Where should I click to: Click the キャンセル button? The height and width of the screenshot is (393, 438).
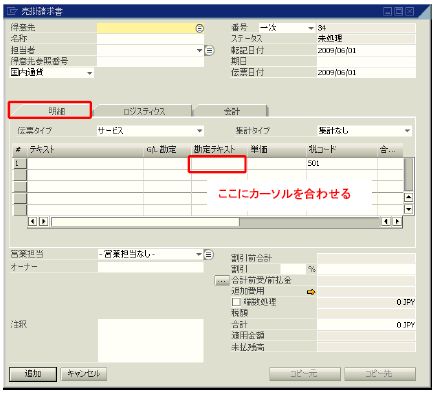pos(84,374)
